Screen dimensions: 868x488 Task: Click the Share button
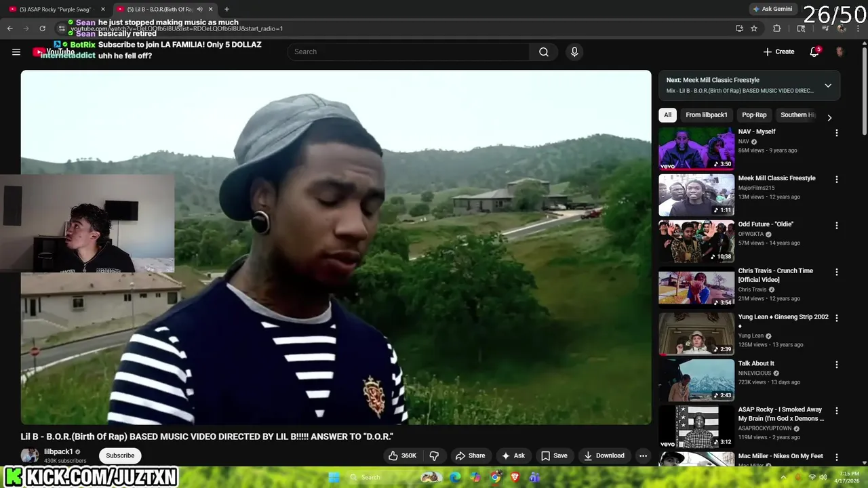[471, 455]
